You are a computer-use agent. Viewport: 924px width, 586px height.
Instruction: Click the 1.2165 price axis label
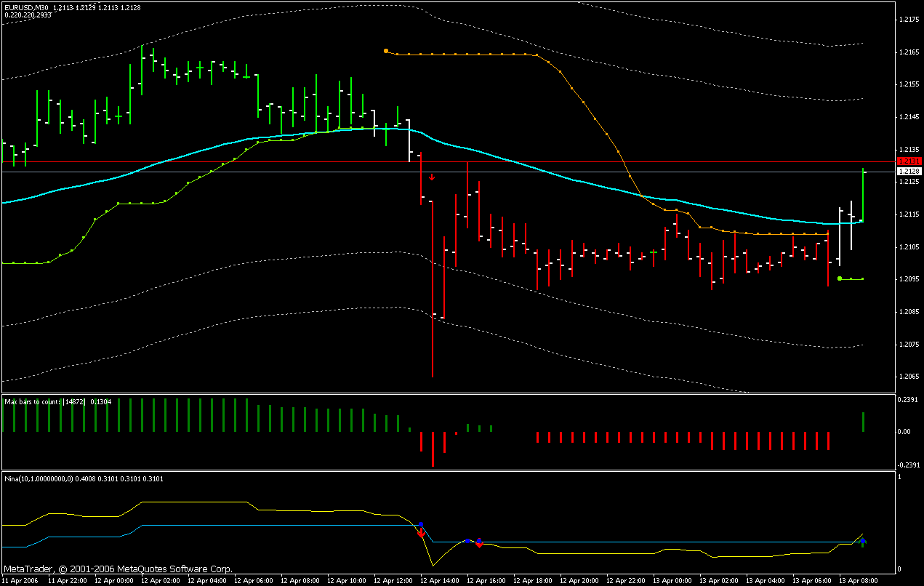tap(909, 52)
